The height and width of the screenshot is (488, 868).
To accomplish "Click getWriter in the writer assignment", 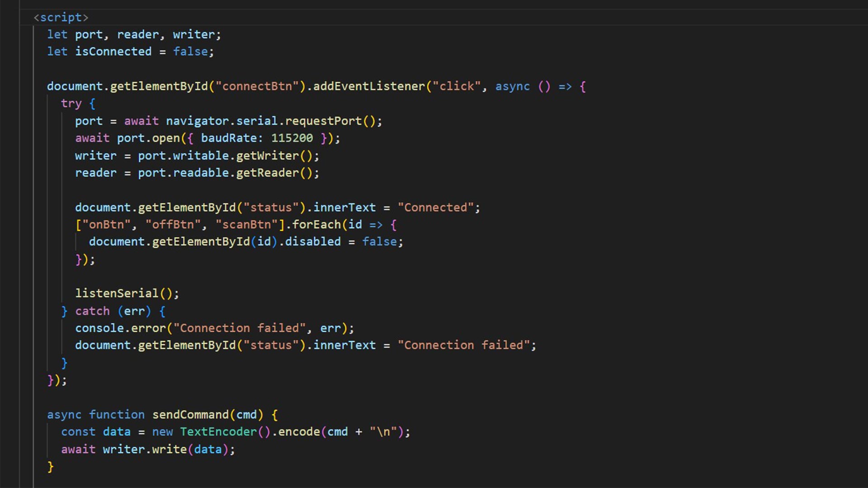I will (x=268, y=156).
